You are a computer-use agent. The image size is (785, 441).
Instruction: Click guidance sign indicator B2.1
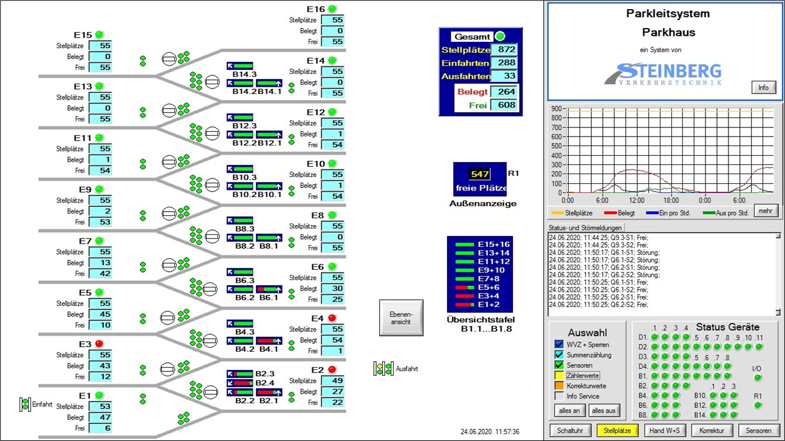coord(269,392)
